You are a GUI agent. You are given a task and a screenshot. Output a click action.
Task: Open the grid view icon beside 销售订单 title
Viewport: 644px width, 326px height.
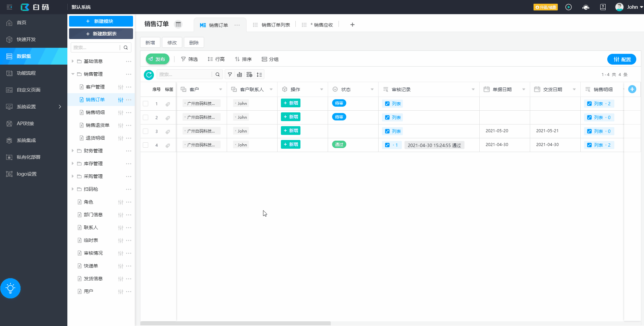(x=178, y=24)
